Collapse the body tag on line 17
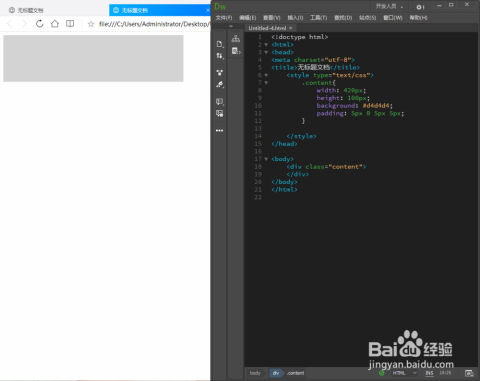Viewport: 480px width, 381px height. pos(266,159)
